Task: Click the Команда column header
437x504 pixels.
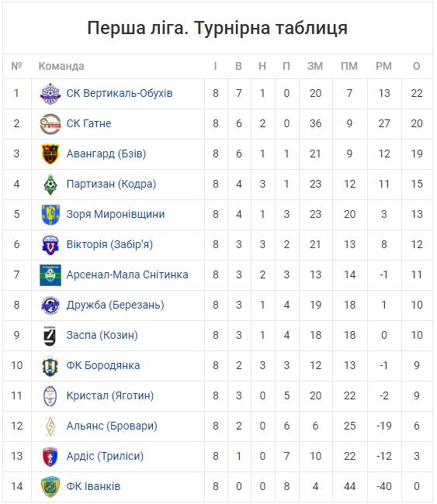Action: tap(61, 66)
